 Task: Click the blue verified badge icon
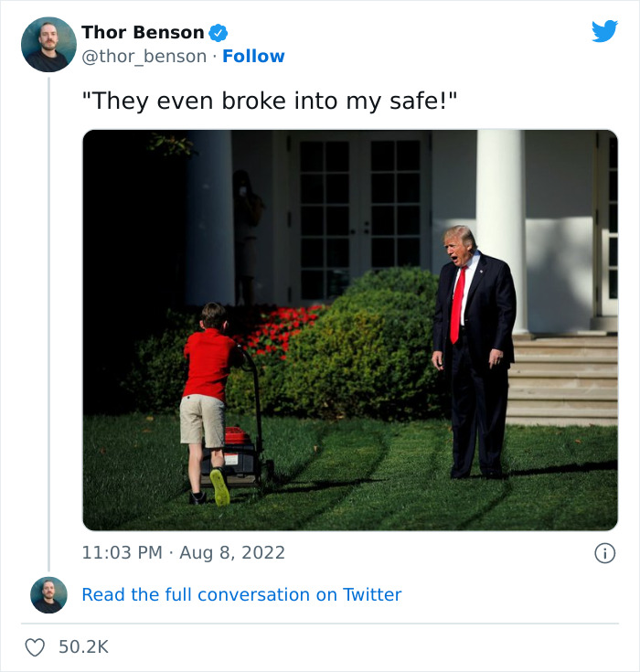tap(219, 33)
